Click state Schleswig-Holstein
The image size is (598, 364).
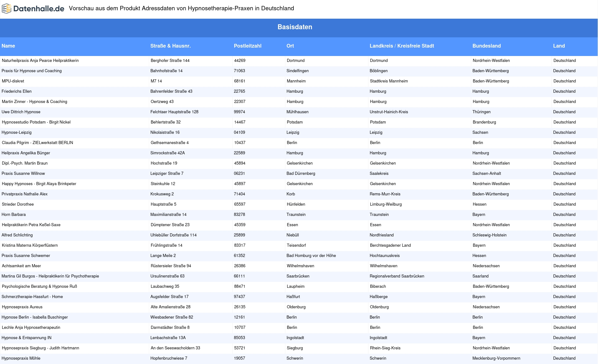pos(489,235)
